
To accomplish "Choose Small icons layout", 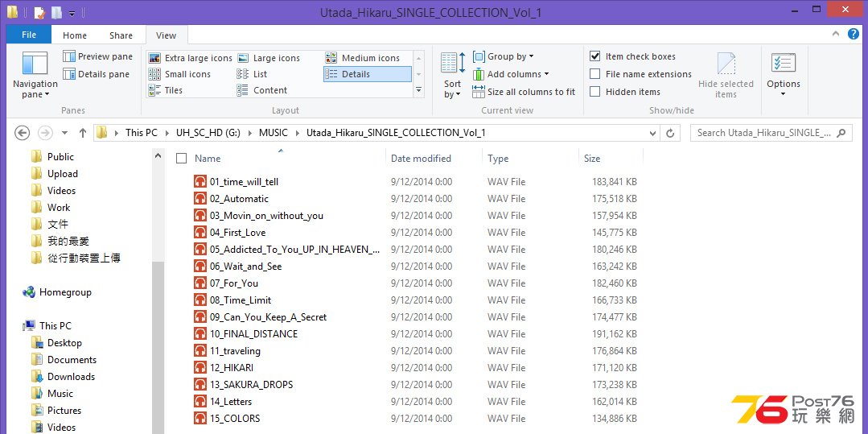I will pyautogui.click(x=180, y=74).
